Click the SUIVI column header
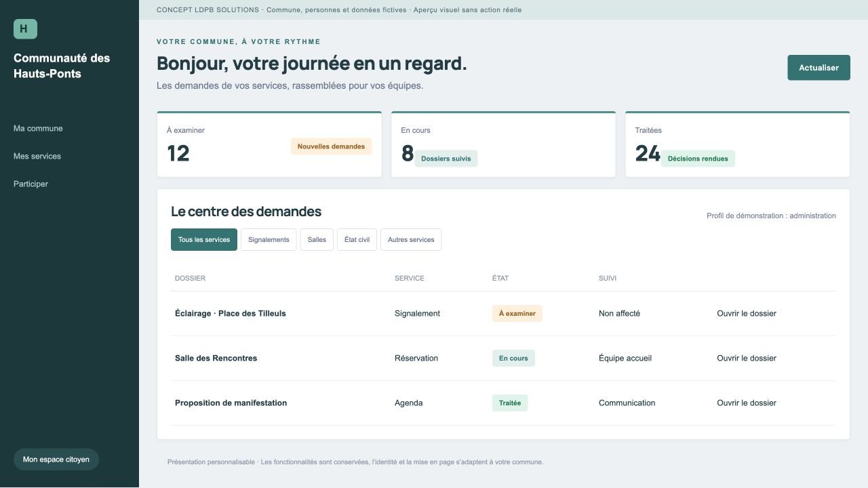This screenshot has width=868, height=488. [x=608, y=279]
